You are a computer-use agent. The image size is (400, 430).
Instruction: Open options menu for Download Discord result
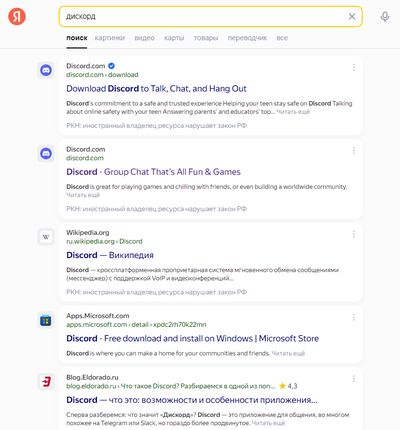coord(354,68)
